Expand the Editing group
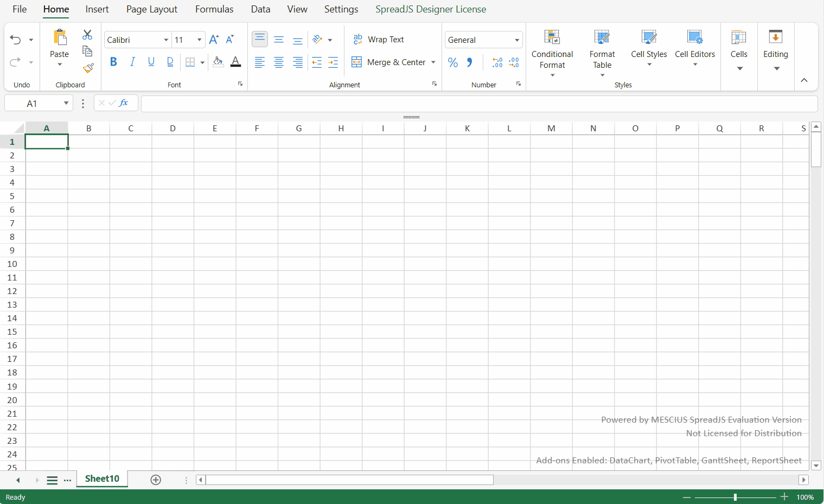This screenshot has height=504, width=824. coord(776,51)
